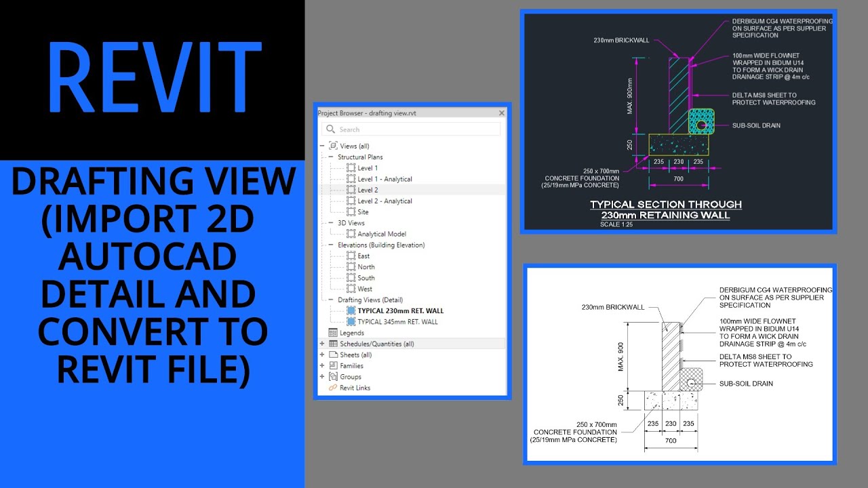Open the 'West' elevation
Screen dimensions: 868x488
pos(365,289)
